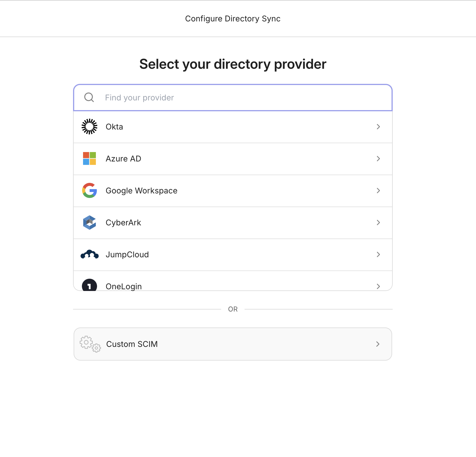Click the "Find your provider" search field
Screen dimensions: 476x457
tap(200, 98)
